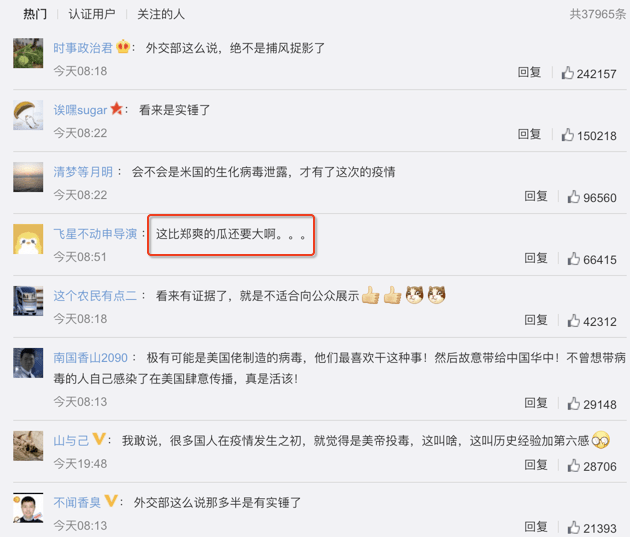The width and height of the screenshot is (630, 537).
Task: Reply to 不闻香臭's comment
Action: 536,527
